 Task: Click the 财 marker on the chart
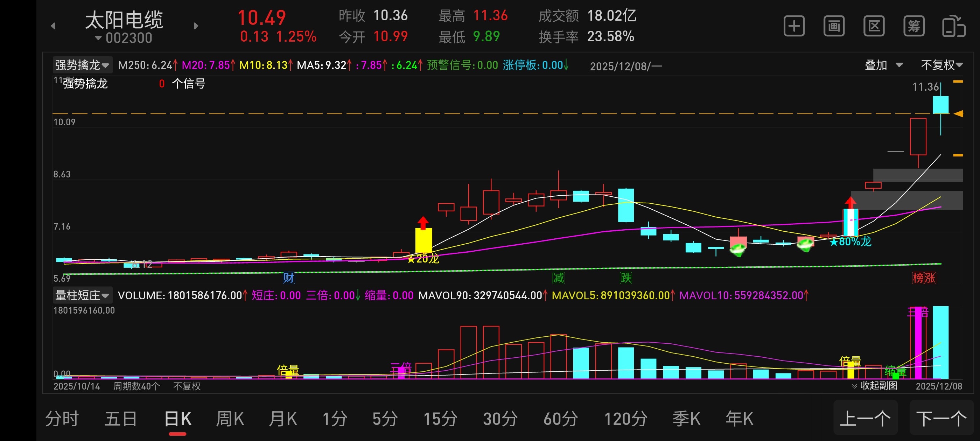pos(288,278)
